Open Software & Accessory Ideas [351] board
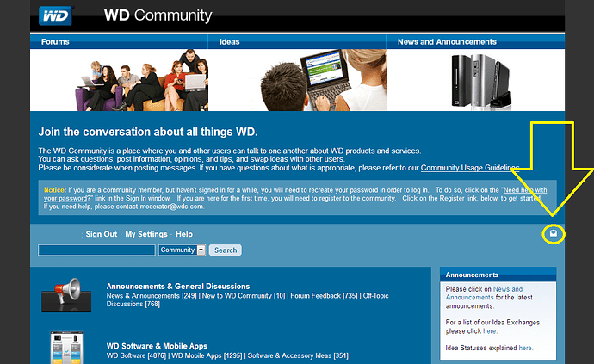The width and height of the screenshot is (594, 364). [x=298, y=355]
